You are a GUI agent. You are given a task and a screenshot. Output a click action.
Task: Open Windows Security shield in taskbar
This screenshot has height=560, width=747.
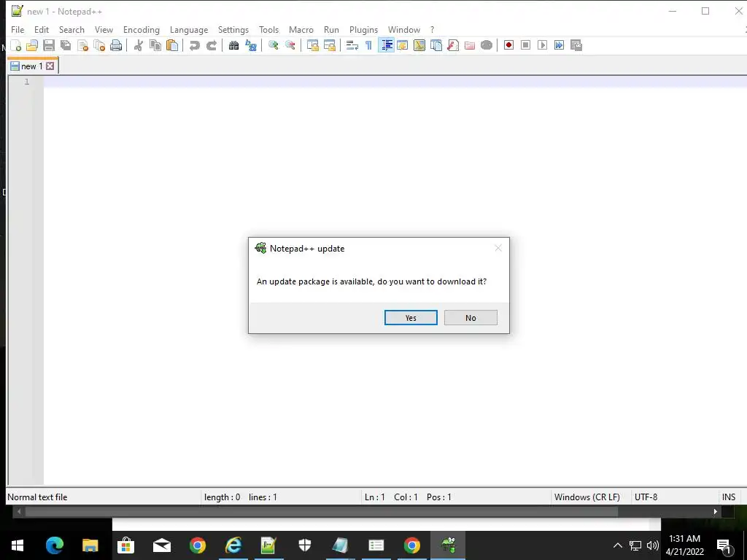(x=305, y=545)
